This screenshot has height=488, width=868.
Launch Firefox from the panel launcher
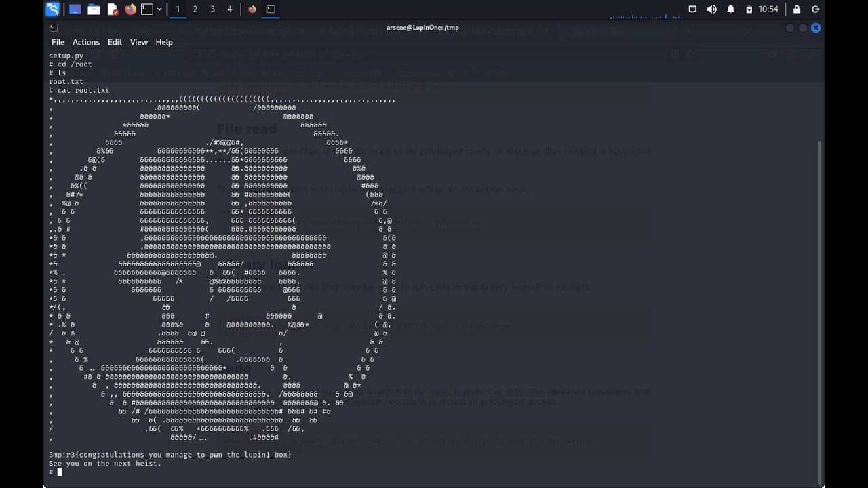click(130, 9)
